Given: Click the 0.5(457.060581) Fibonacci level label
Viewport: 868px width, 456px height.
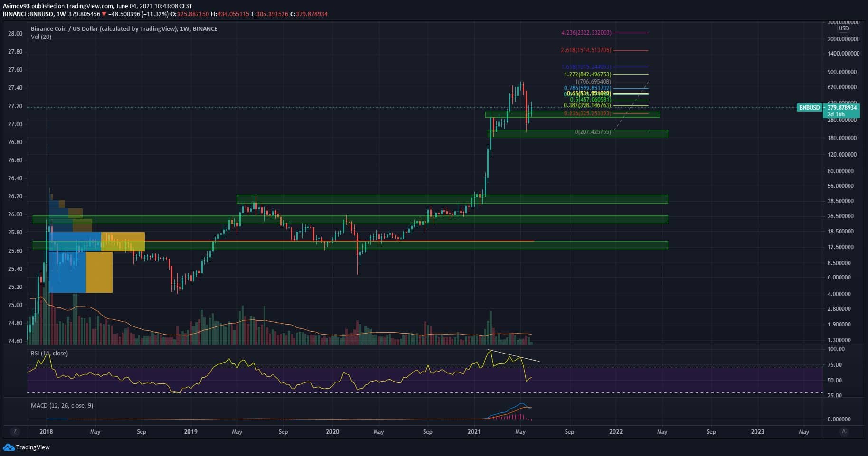Looking at the screenshot, I should 591,100.
